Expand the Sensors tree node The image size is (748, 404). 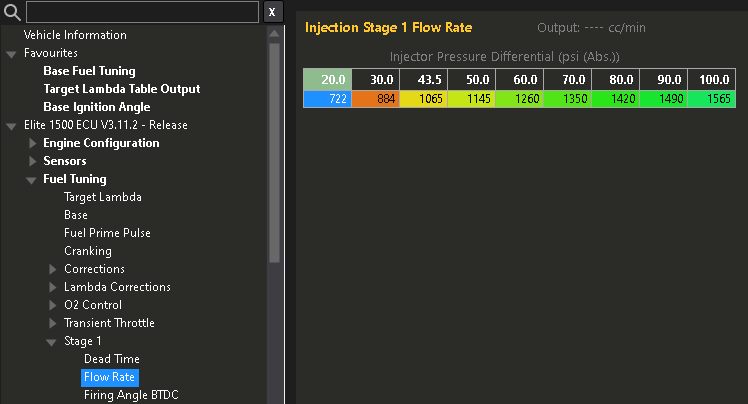point(32,161)
